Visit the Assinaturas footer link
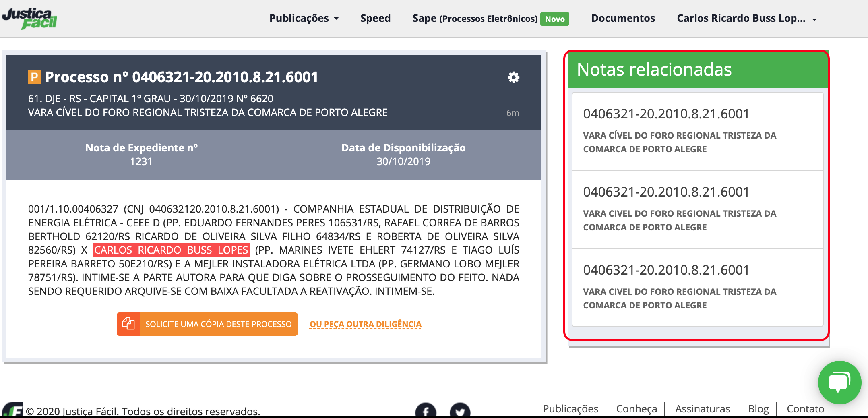868x418 pixels. (702, 409)
